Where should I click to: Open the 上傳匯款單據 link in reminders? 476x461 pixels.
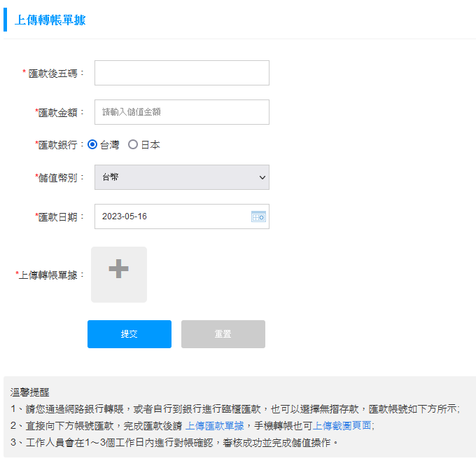(x=214, y=425)
